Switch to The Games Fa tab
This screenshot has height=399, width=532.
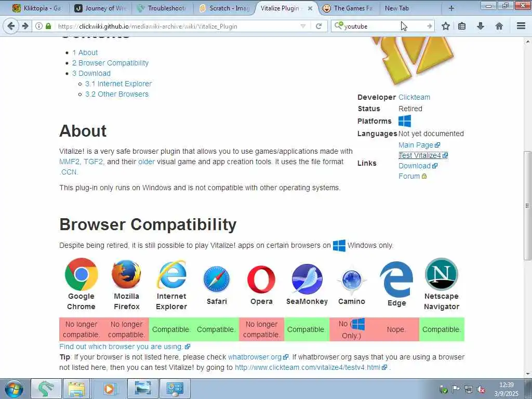click(x=349, y=8)
